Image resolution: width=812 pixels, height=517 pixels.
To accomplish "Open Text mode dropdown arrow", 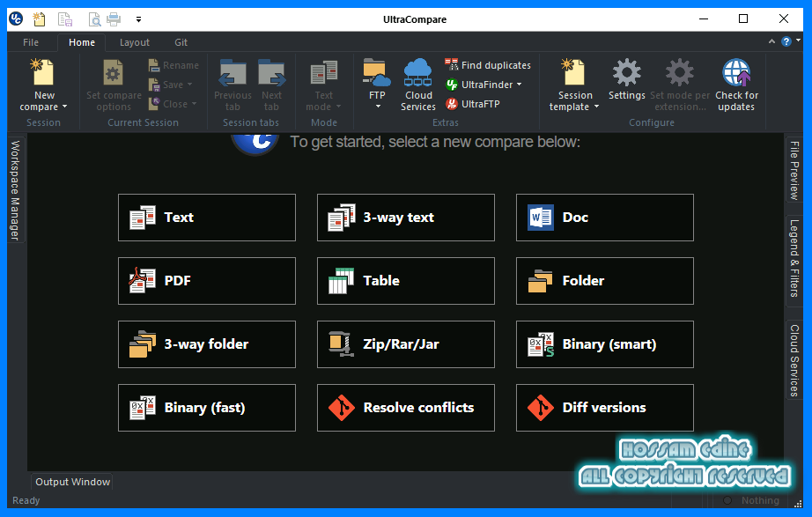I will tap(339, 107).
